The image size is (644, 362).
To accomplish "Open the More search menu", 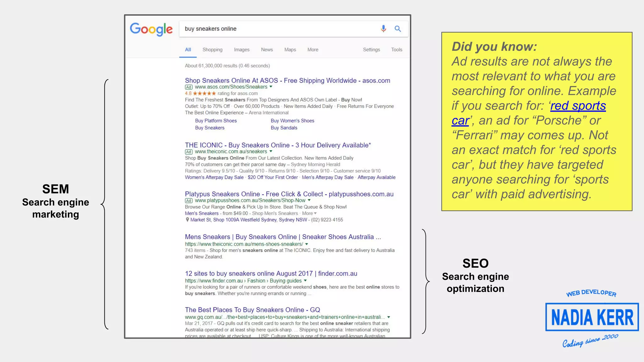I will tap(313, 50).
